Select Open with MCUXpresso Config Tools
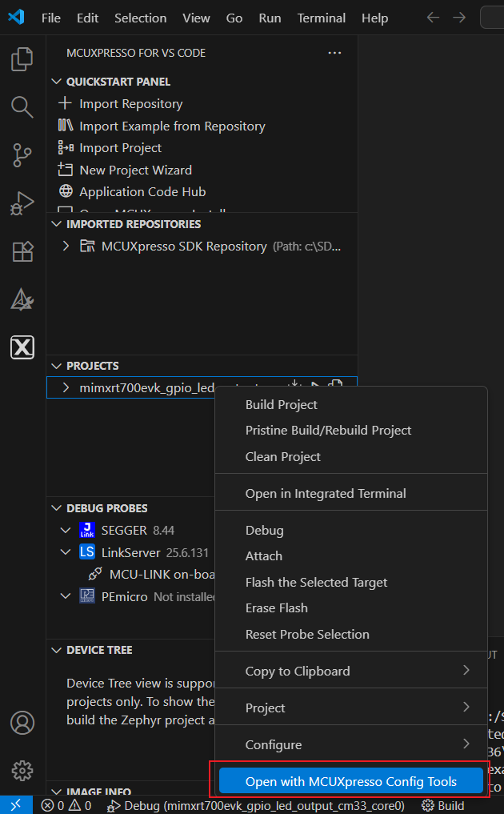 pos(350,781)
